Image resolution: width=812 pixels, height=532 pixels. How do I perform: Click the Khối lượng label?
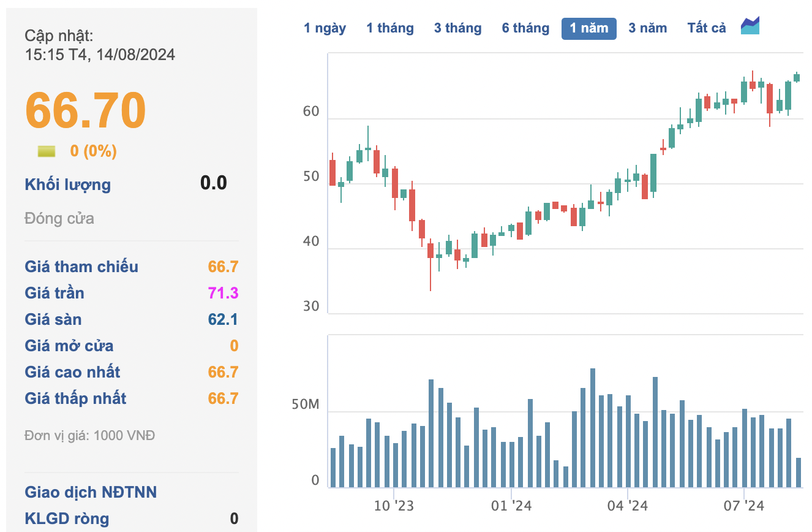(68, 184)
